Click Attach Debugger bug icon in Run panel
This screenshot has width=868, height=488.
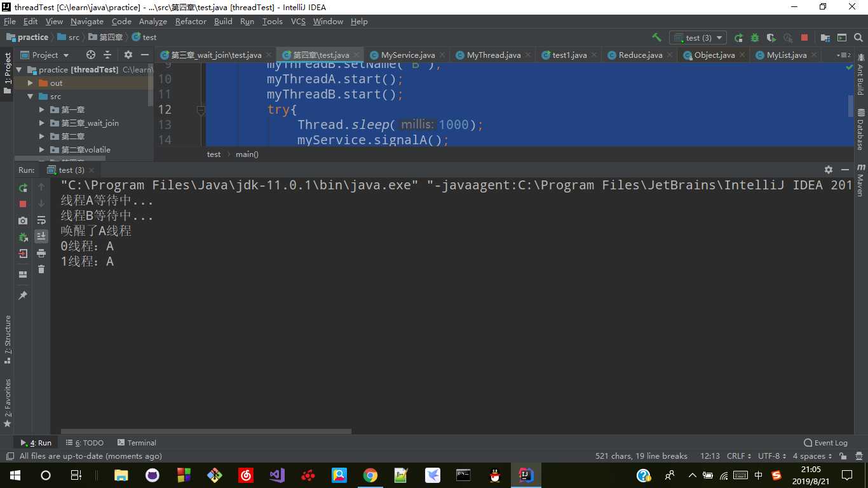tap(23, 237)
